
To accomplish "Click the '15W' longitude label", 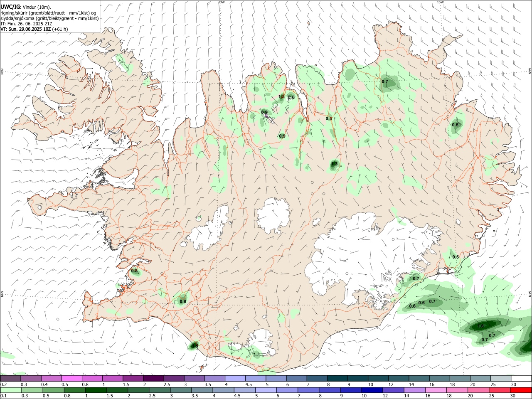I will pyautogui.click(x=440, y=2).
